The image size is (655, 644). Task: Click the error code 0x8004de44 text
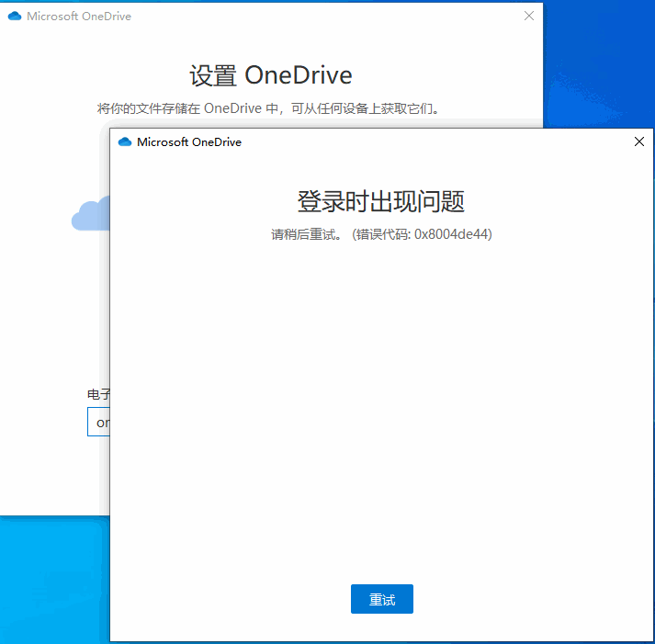[x=452, y=234]
